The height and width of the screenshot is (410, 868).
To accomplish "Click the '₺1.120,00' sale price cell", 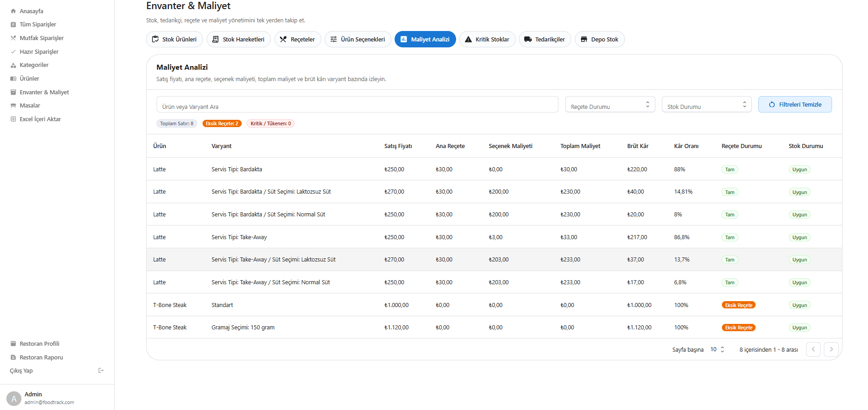I will 396,327.
